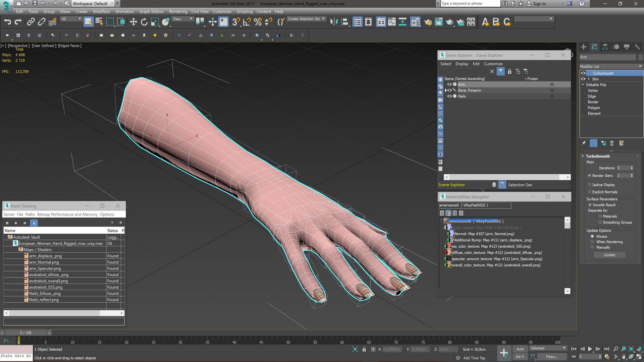Image resolution: width=644 pixels, height=362 pixels.
Task: Collapse the Editable Poly sub-object tree
Action: click(583, 85)
